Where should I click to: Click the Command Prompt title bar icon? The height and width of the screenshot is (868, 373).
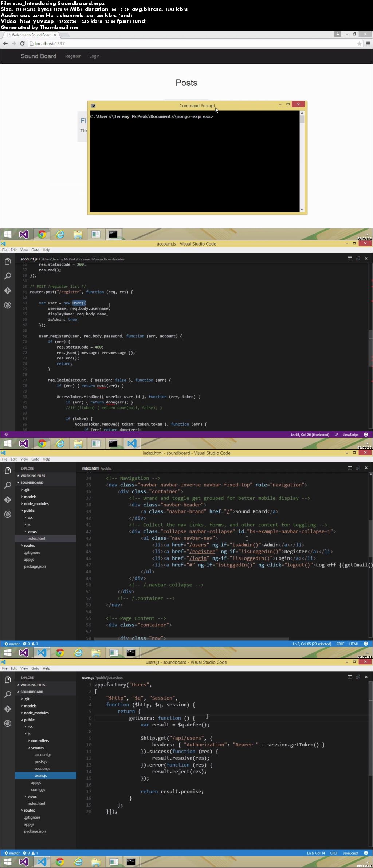coord(93,106)
